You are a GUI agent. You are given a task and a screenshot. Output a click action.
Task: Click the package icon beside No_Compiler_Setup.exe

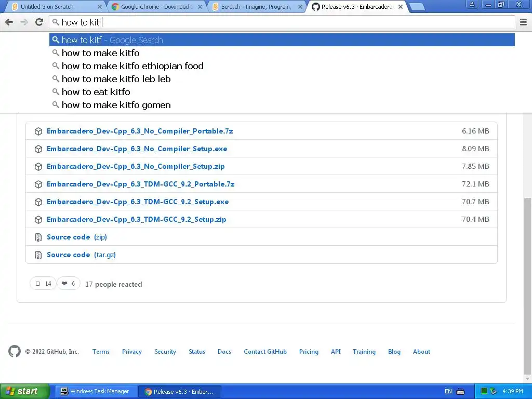pos(38,149)
